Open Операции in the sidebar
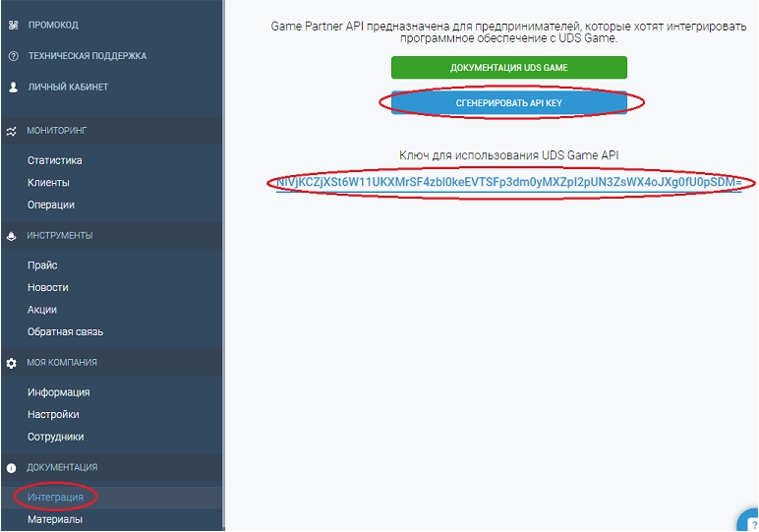759x532 pixels. click(51, 205)
